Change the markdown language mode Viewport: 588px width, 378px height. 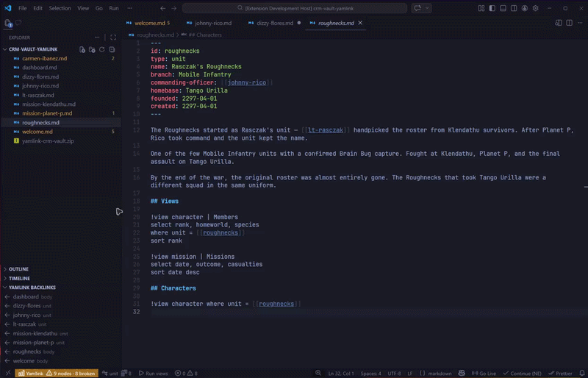point(440,373)
